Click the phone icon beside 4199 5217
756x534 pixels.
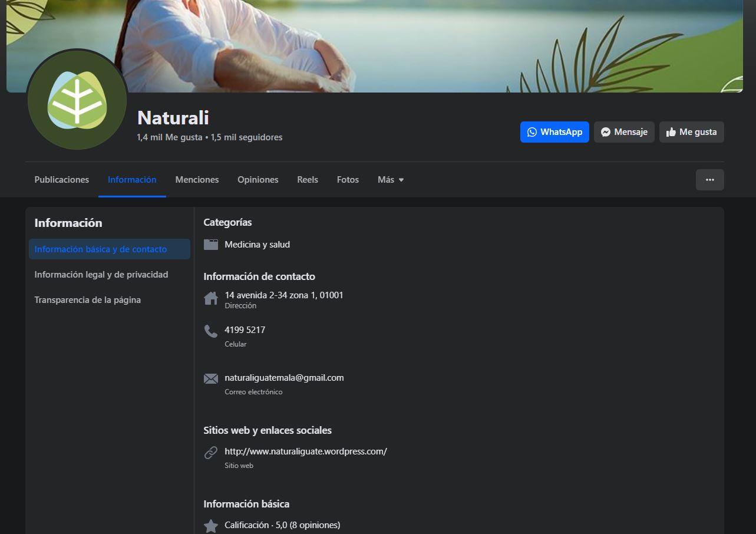211,331
